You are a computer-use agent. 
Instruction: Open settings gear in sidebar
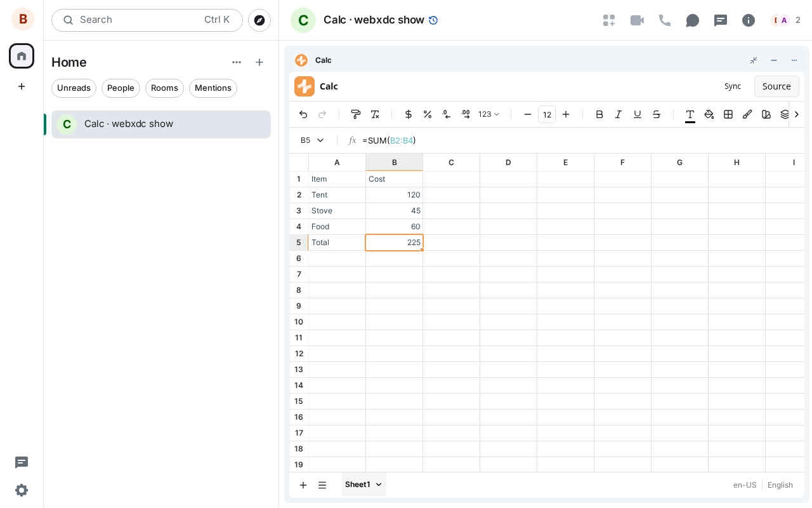tap(22, 490)
